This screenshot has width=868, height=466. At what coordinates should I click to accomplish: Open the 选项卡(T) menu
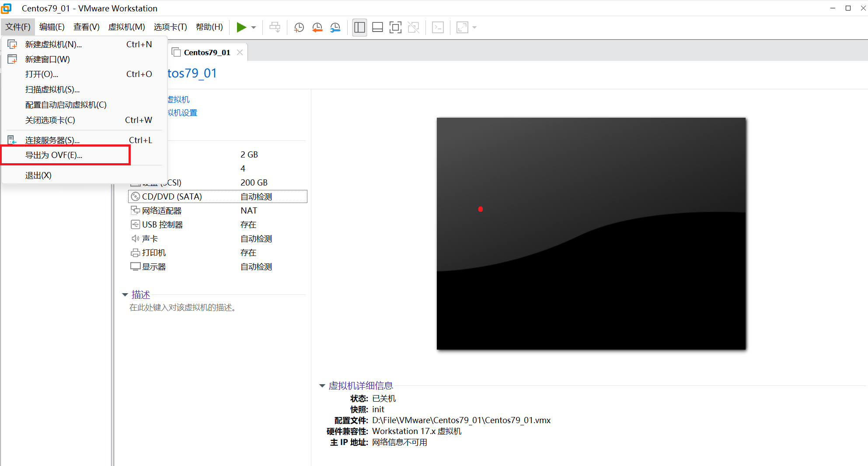pyautogui.click(x=170, y=27)
